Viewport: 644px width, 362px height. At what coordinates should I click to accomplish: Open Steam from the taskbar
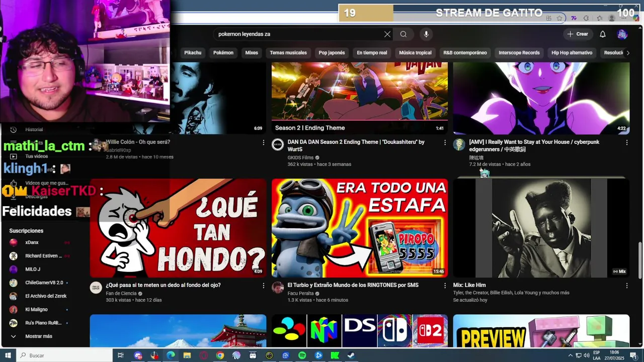click(351, 355)
